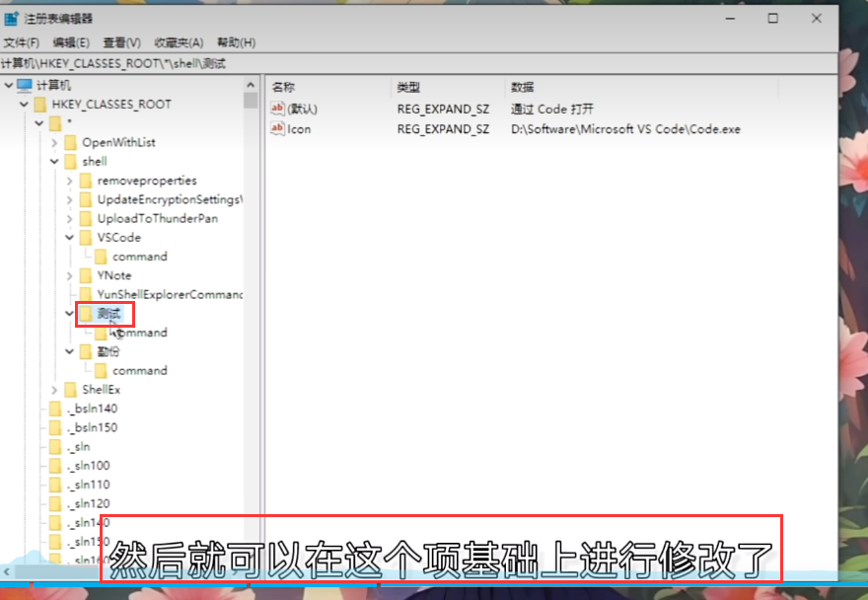Click the (默认) string value icon

coord(277,109)
